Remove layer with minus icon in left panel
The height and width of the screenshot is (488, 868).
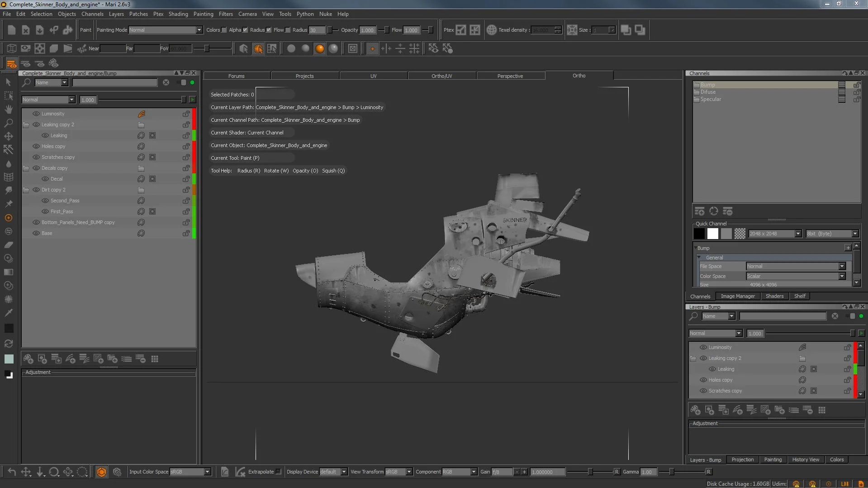[141, 359]
